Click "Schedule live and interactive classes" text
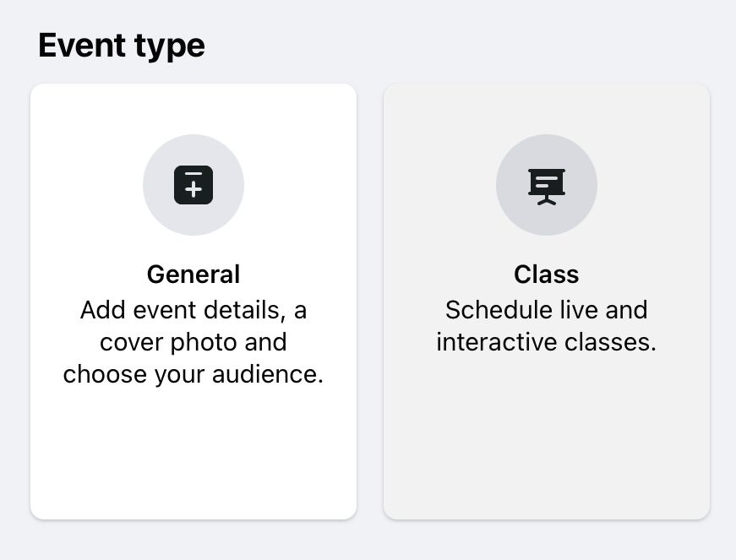This screenshot has height=560, width=736. click(x=546, y=327)
